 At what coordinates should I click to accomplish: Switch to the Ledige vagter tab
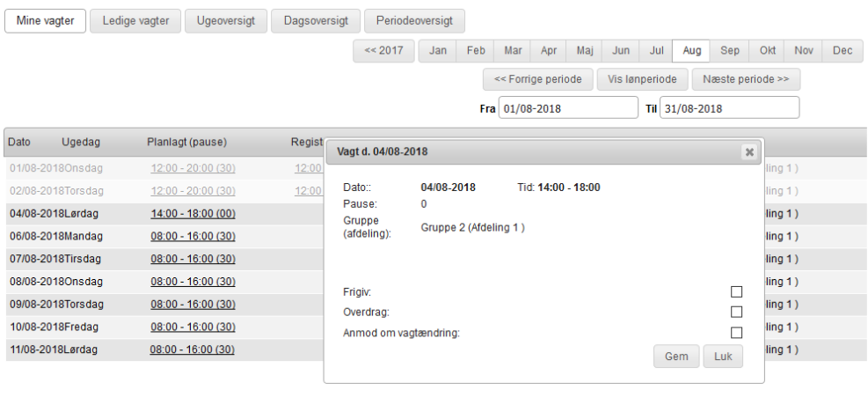[135, 20]
